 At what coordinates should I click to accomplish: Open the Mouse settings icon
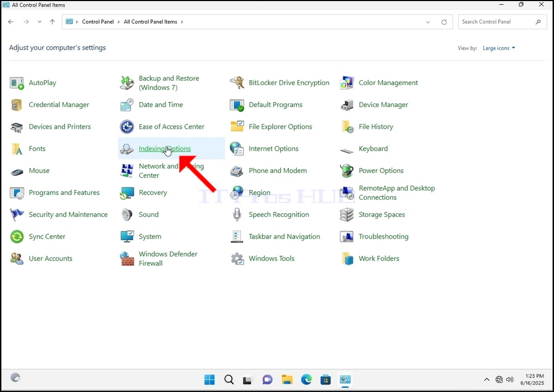pos(17,172)
